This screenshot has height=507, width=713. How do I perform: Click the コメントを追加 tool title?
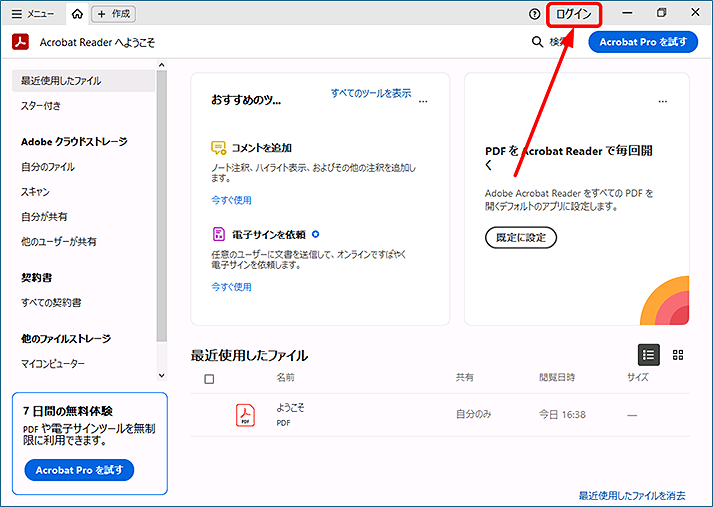262,148
